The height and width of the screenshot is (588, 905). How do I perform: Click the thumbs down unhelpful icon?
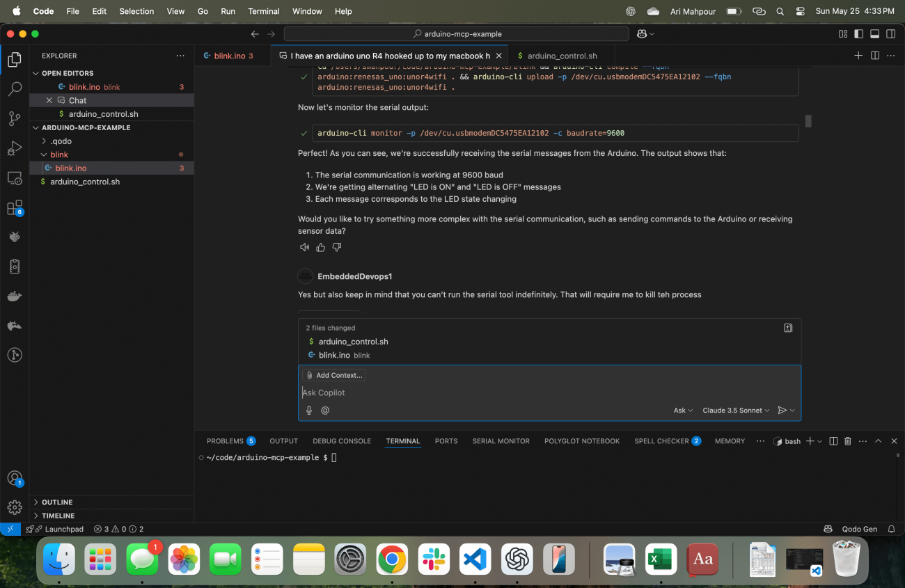pos(337,247)
